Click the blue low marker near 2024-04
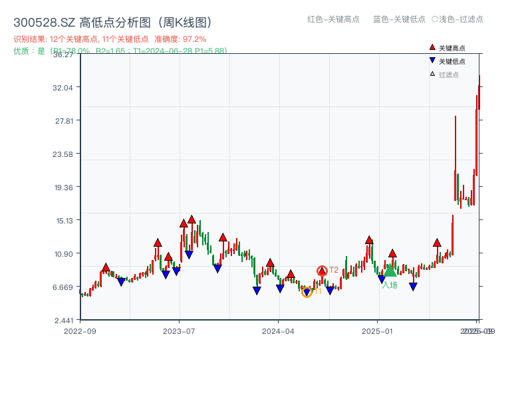Viewport: 532px width, 399px height. click(281, 287)
